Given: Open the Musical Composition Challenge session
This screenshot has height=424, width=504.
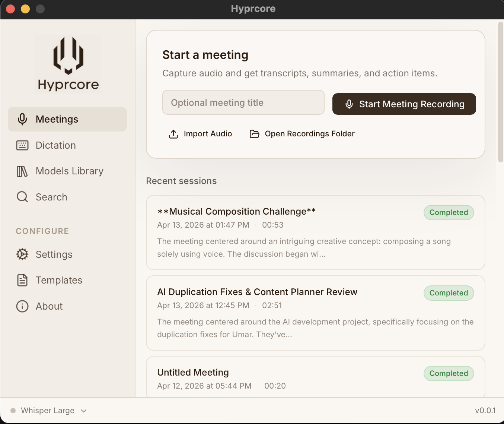Looking at the screenshot, I should pos(316,232).
